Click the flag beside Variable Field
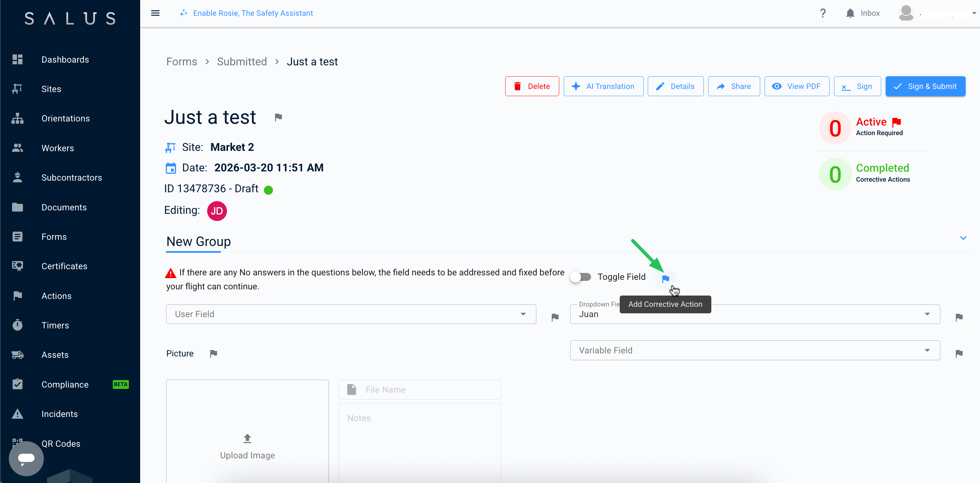This screenshot has height=483, width=980. 959,354
